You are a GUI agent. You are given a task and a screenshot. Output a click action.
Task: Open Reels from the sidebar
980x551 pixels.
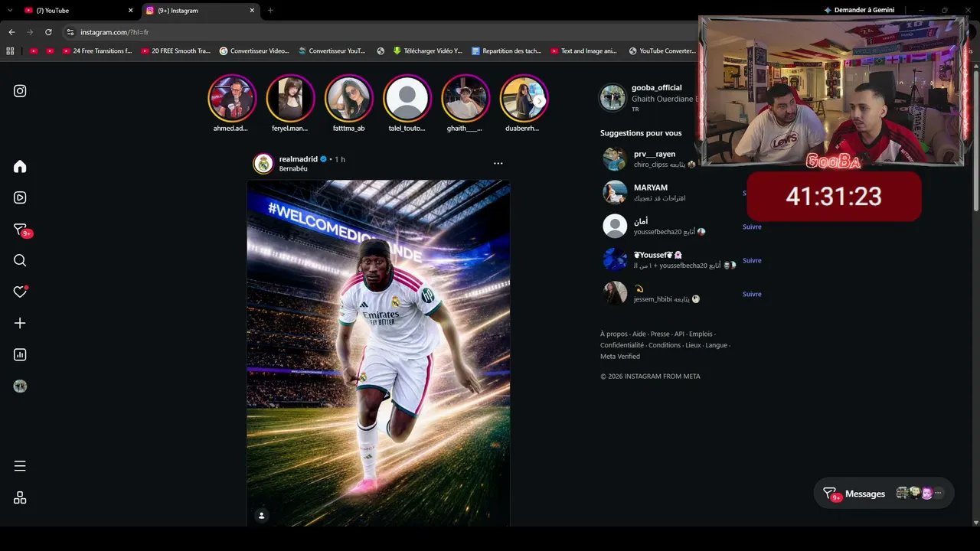pyautogui.click(x=20, y=197)
